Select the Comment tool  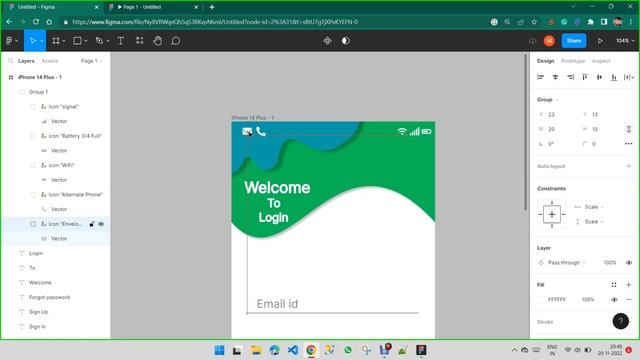176,41
